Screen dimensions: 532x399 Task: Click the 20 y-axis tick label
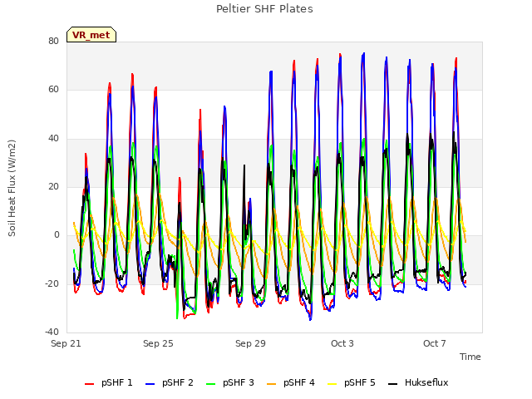click(53, 186)
